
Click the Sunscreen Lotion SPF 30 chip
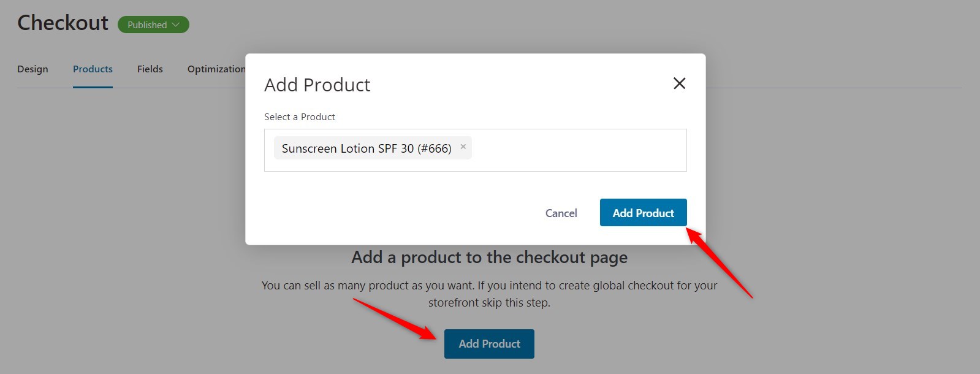[368, 148]
